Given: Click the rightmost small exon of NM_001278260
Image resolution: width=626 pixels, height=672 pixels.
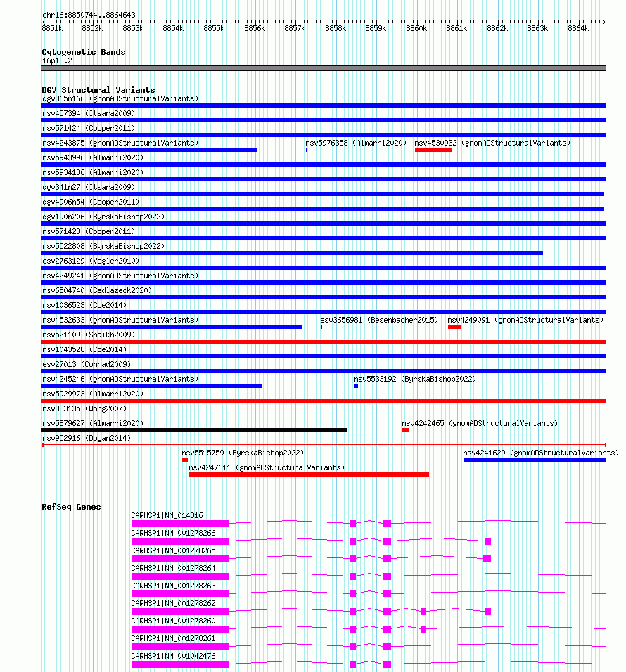Looking at the screenshot, I should pyautogui.click(x=423, y=629).
